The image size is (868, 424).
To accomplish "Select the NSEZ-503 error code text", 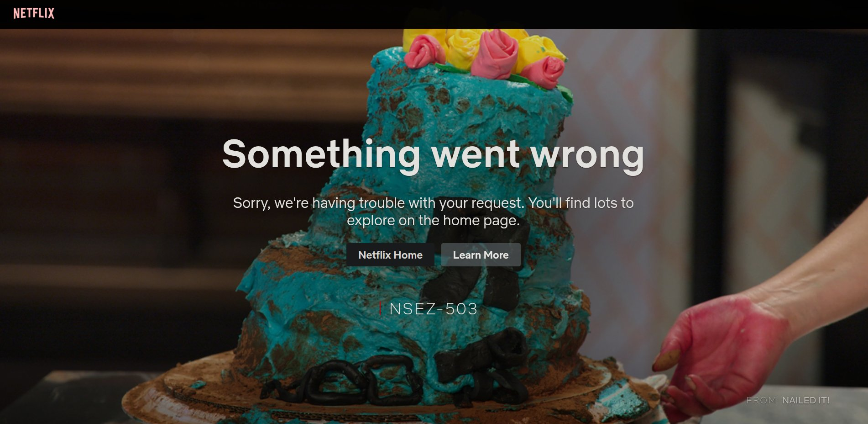I will [x=433, y=309].
